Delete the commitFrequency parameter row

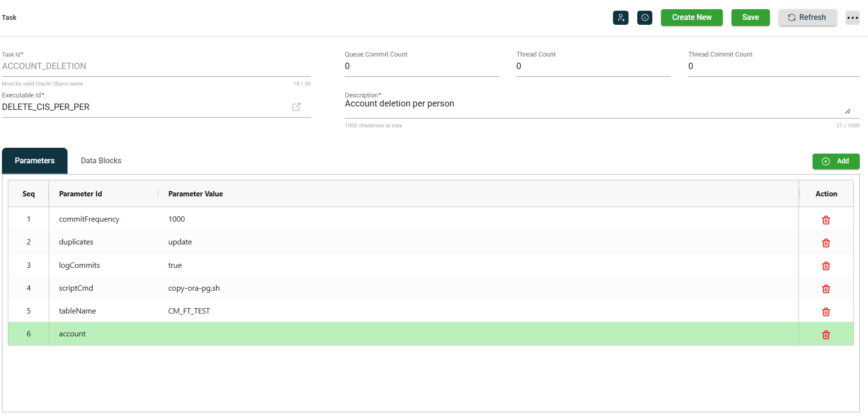826,220
